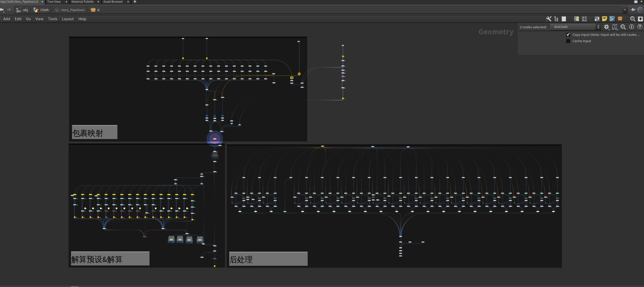This screenshot has height=287, width=644.
Task: Create a network box from toolbar
Action: [597, 19]
